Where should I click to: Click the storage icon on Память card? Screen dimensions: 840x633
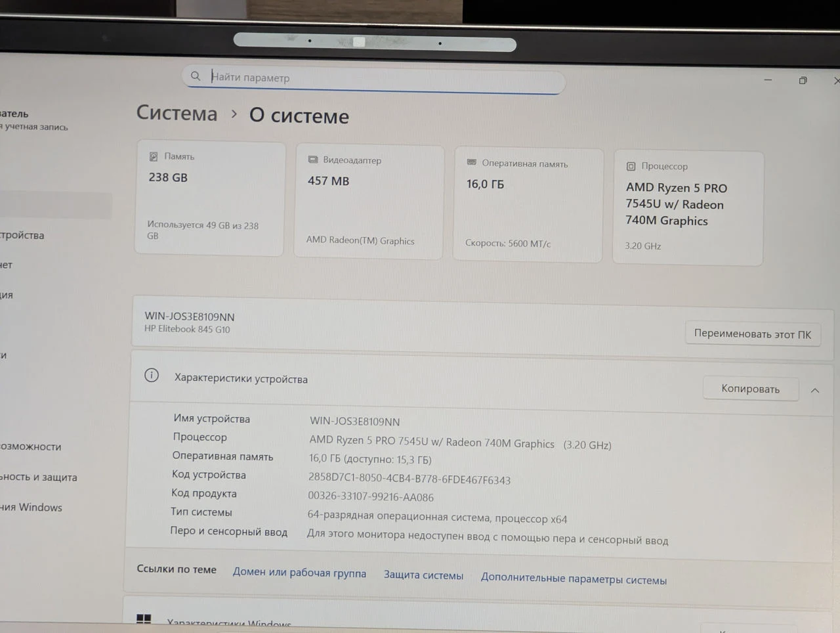pos(154,156)
